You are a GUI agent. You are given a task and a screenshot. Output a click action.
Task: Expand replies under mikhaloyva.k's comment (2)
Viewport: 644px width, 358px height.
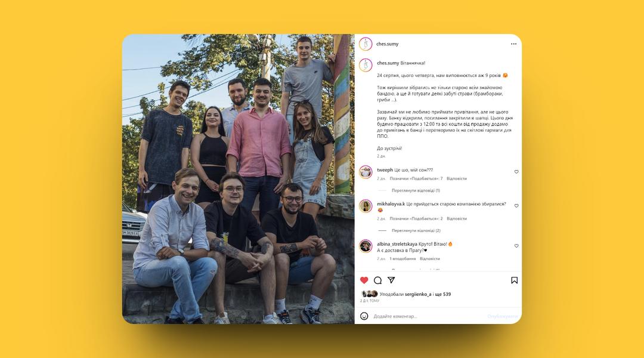(x=416, y=230)
